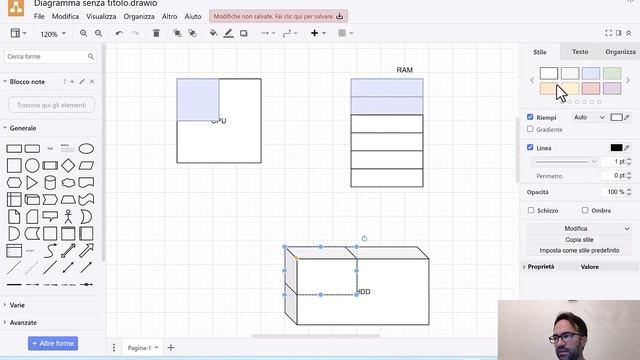Image resolution: width=640 pixels, height=360 pixels.
Task: Pick fill color with eyedropper icon
Action: point(627,117)
